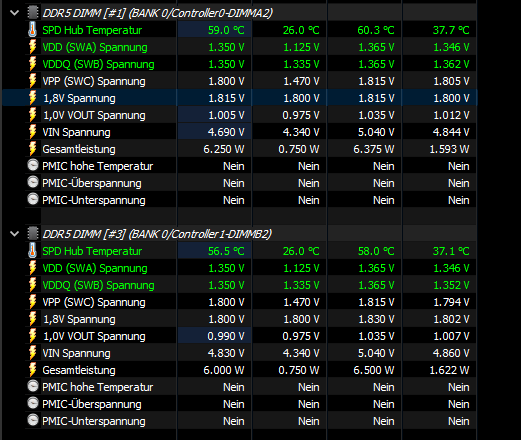Image resolution: width=521 pixels, height=440 pixels.
Task: Click the 4.830 V VIN value
Action: [x=226, y=353]
